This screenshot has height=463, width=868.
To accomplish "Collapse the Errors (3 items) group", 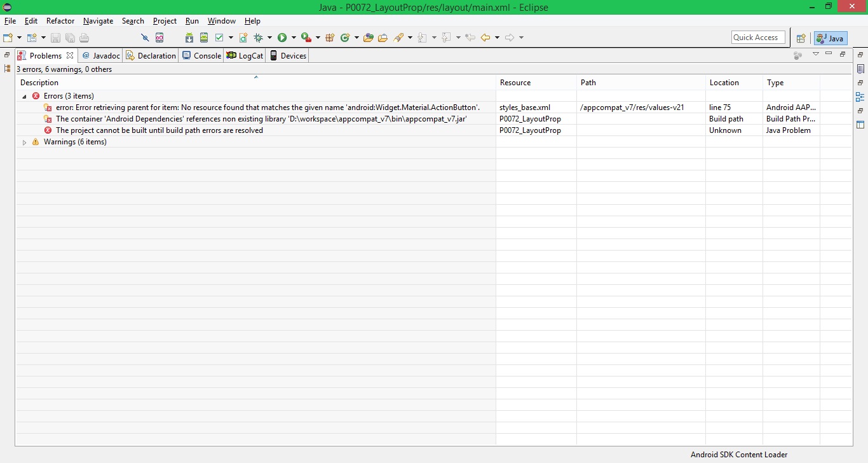I will pos(24,96).
